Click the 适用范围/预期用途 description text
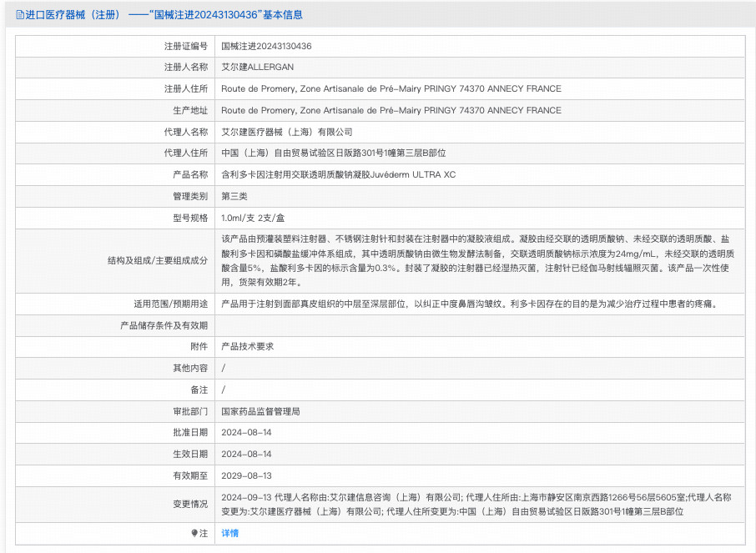Image resolution: width=756 pixels, height=553 pixels. pyautogui.click(x=468, y=304)
